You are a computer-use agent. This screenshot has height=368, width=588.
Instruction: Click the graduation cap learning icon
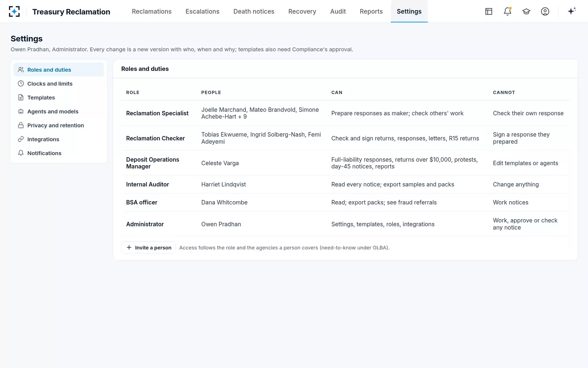coord(526,11)
